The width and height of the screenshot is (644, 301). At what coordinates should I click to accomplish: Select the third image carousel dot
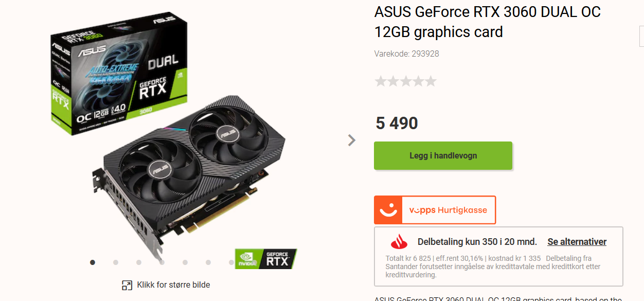point(139,262)
